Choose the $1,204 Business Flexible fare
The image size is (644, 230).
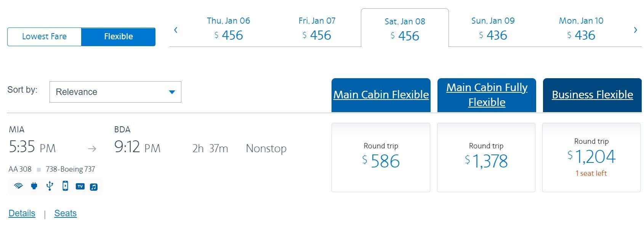(591, 157)
